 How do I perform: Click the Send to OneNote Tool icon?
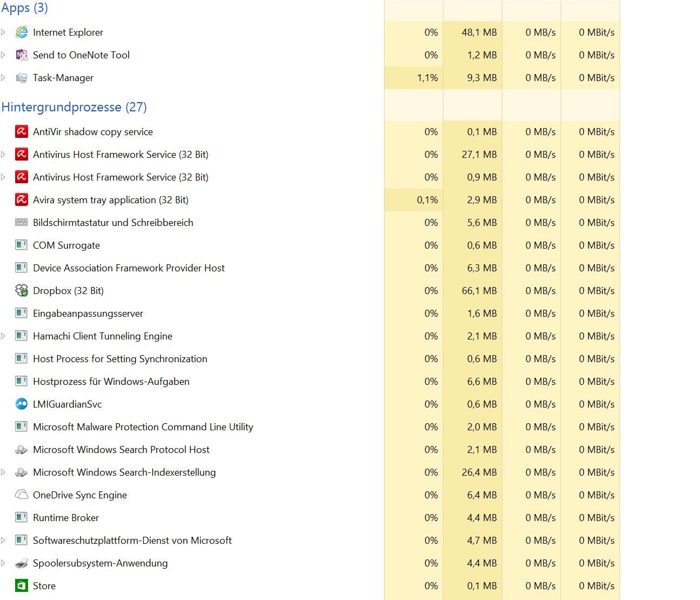(x=22, y=55)
